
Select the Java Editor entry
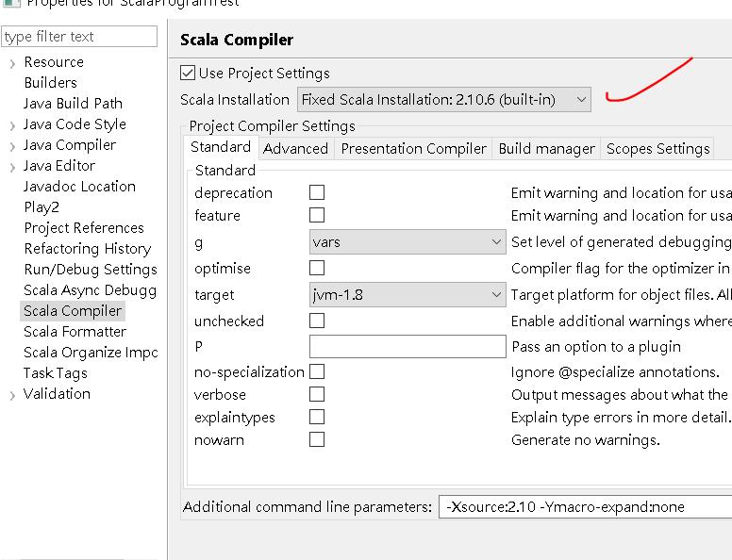coord(59,166)
